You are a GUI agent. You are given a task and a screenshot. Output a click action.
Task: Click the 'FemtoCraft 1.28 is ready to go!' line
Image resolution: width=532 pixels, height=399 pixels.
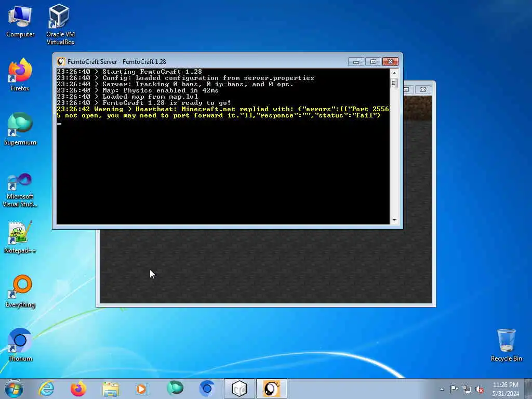click(x=144, y=103)
